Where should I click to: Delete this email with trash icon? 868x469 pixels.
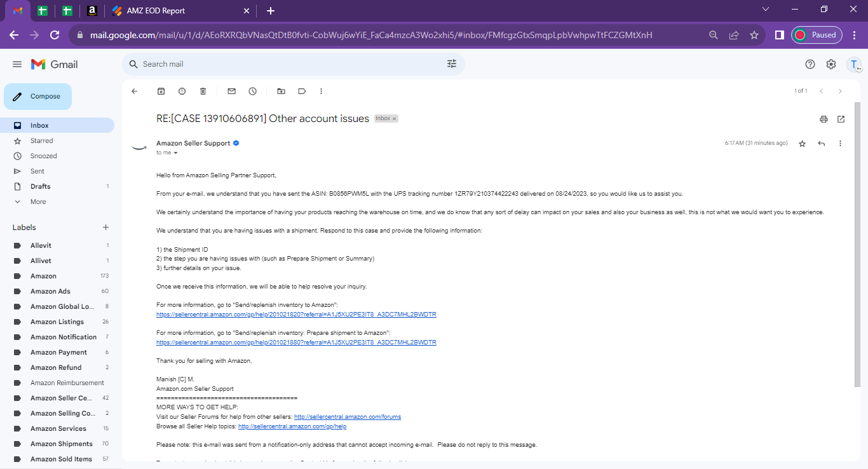point(203,92)
